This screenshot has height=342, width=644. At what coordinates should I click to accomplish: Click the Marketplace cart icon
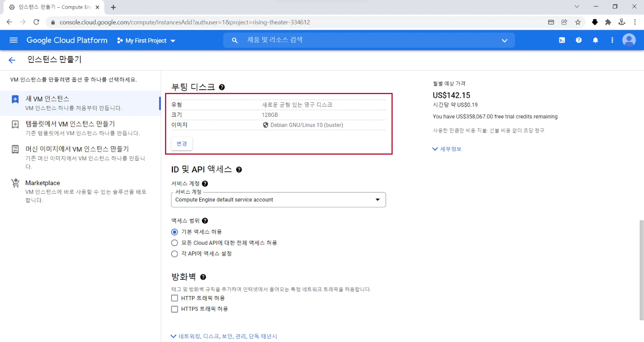pos(15,183)
